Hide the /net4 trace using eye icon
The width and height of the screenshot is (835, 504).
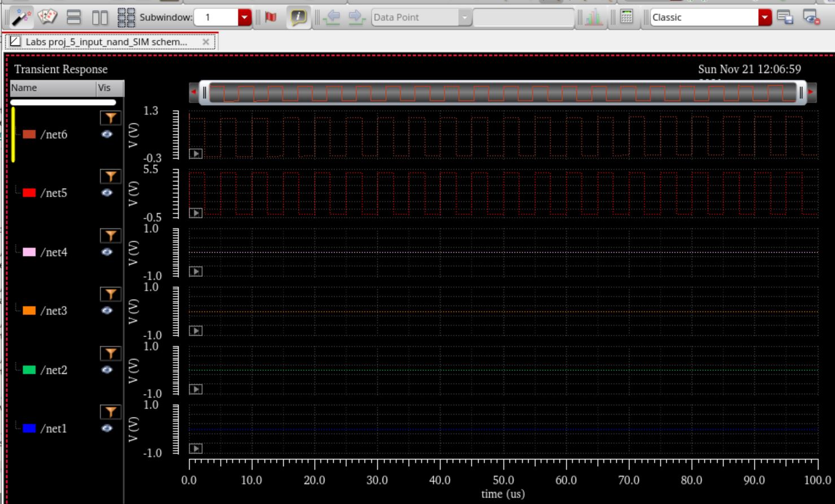[x=107, y=252]
